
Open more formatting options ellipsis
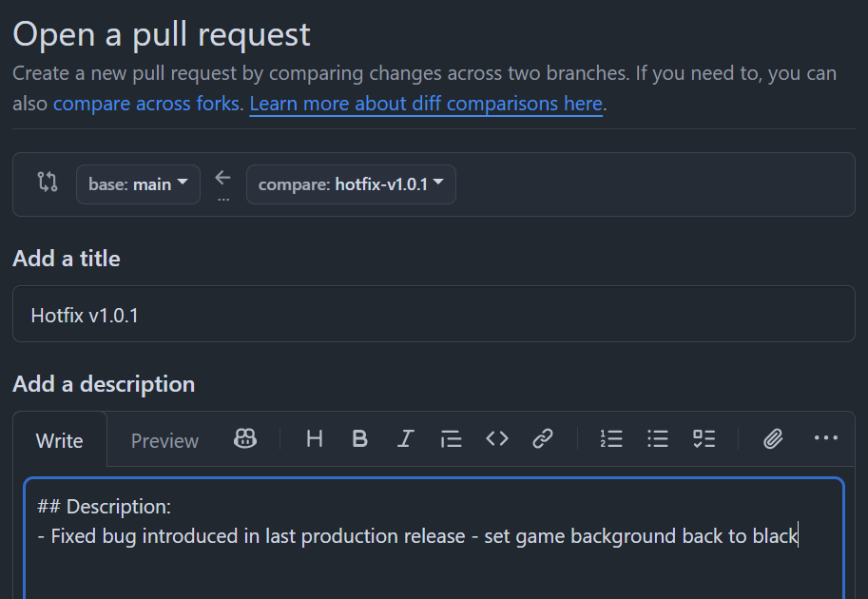click(x=826, y=438)
